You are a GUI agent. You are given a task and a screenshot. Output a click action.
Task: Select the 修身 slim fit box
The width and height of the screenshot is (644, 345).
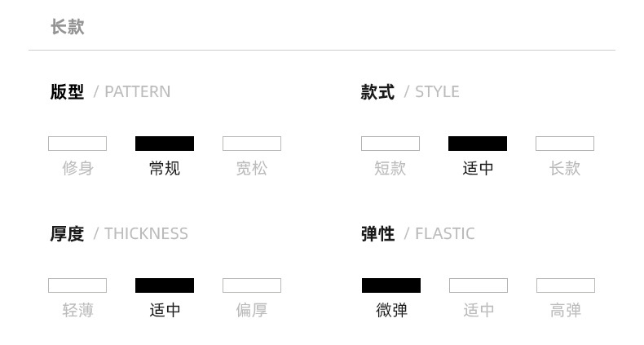pyautogui.click(x=77, y=144)
